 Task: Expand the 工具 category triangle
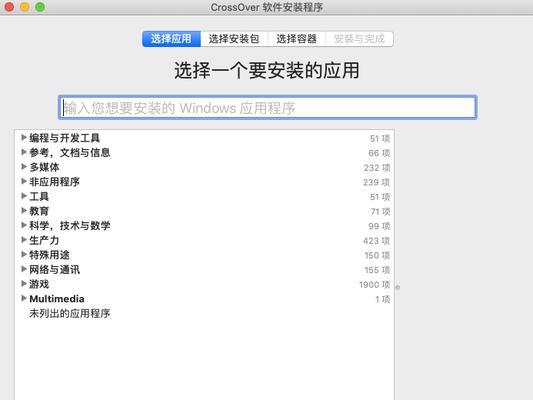[24, 196]
